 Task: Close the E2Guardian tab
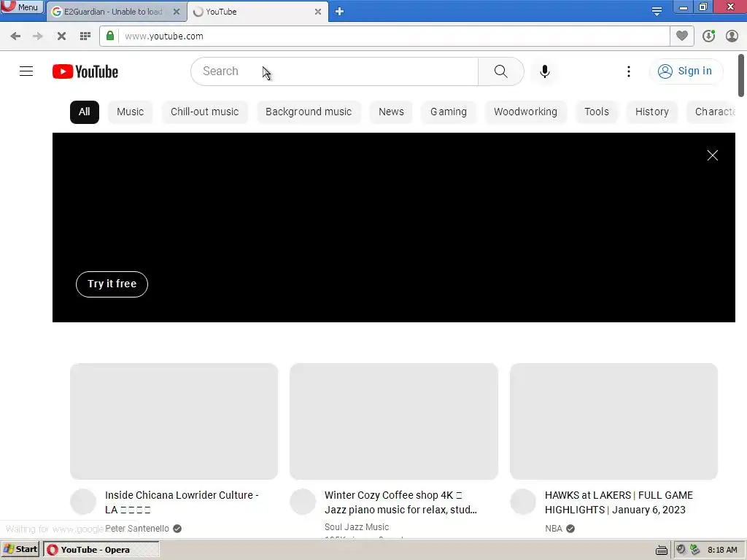(x=177, y=12)
